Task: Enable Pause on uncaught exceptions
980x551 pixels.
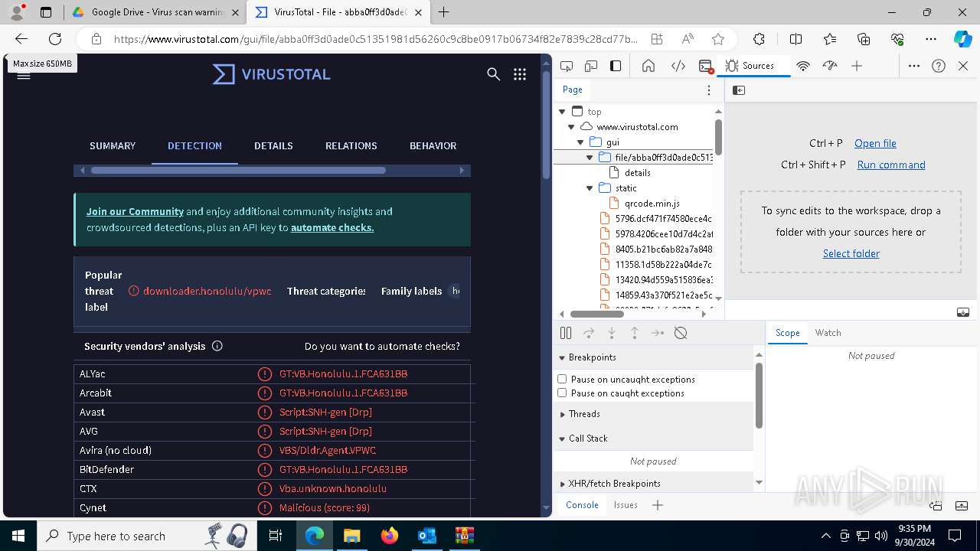Action: 562,379
